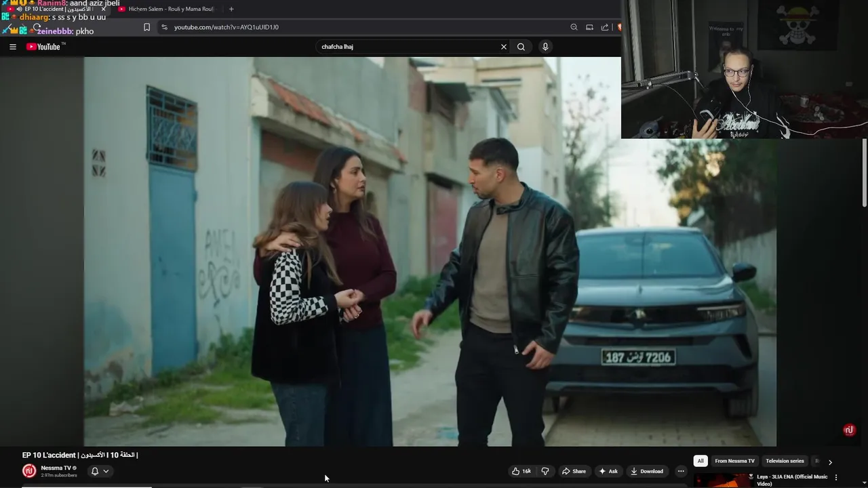The height and width of the screenshot is (488, 868).
Task: Select the 'Television series' filter chip
Action: [785, 461]
